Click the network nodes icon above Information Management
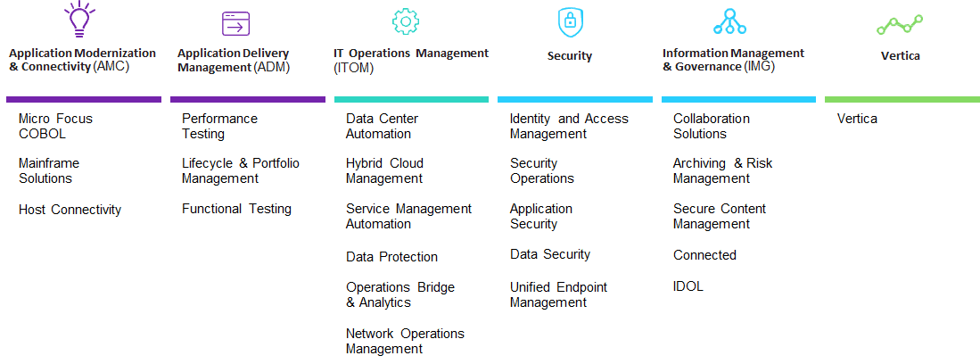980x364 pixels. pos(729,22)
